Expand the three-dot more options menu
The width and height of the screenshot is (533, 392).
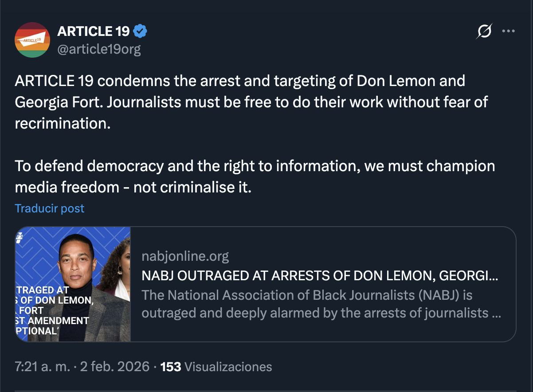(508, 31)
